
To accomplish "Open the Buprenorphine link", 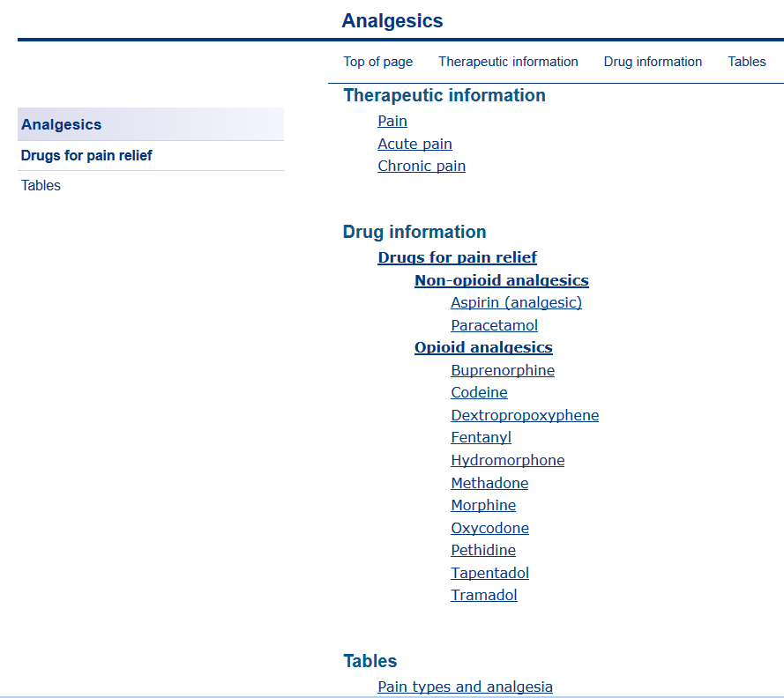I will tap(503, 370).
